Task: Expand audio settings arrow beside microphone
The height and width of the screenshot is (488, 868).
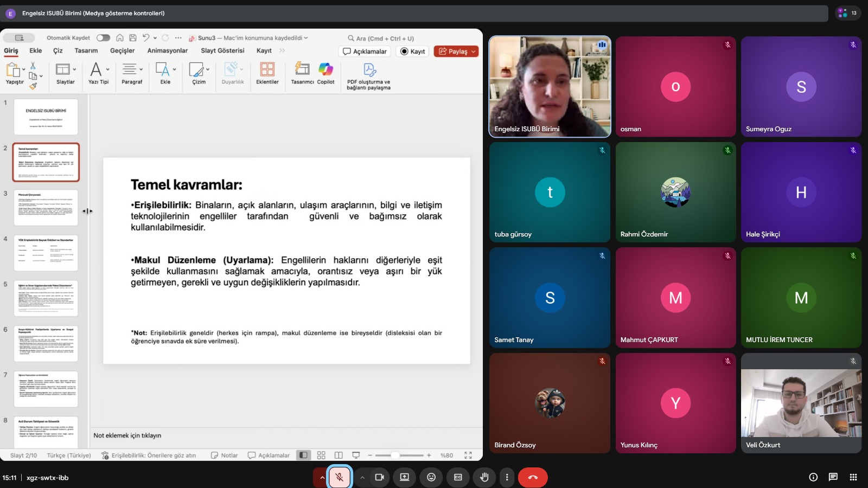Action: [x=322, y=477]
